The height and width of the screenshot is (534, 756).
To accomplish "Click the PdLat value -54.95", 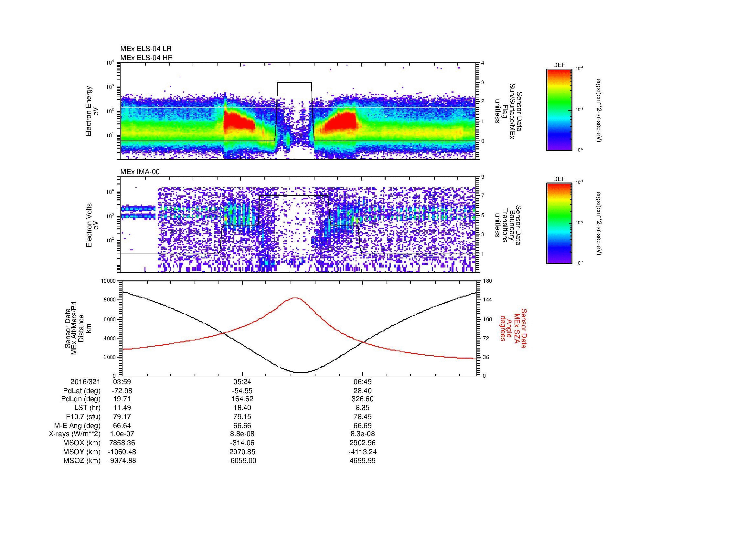I will click(242, 391).
